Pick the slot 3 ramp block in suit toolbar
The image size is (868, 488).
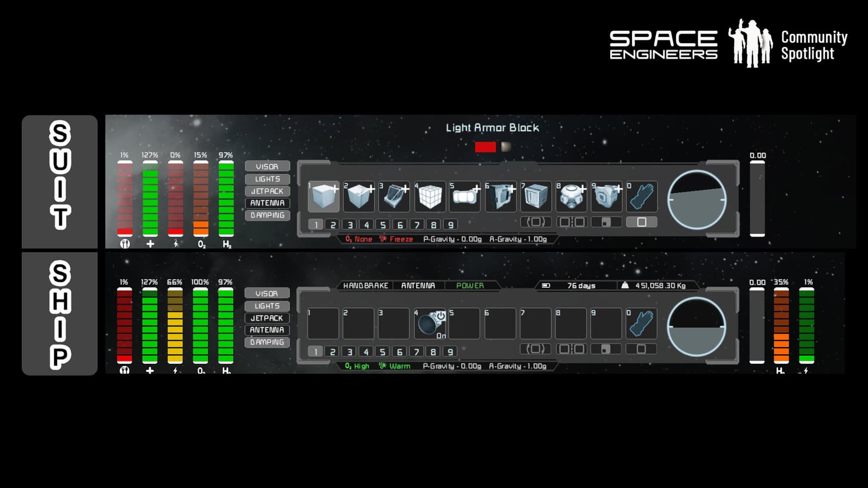tap(394, 196)
